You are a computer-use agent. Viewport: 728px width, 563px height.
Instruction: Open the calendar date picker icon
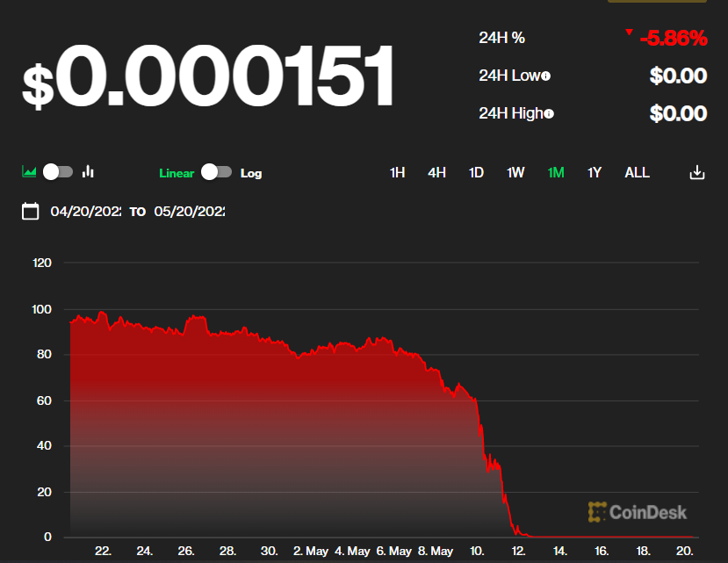[31, 212]
